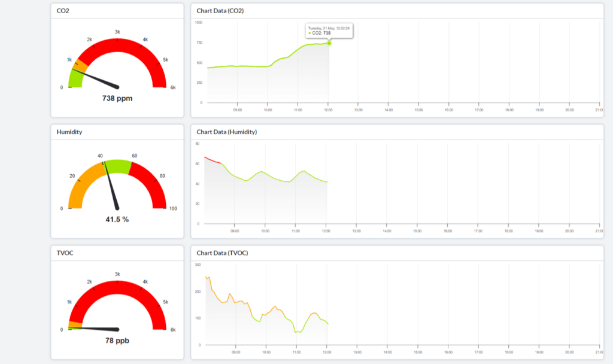Click the red start of Humidity line

(211, 160)
